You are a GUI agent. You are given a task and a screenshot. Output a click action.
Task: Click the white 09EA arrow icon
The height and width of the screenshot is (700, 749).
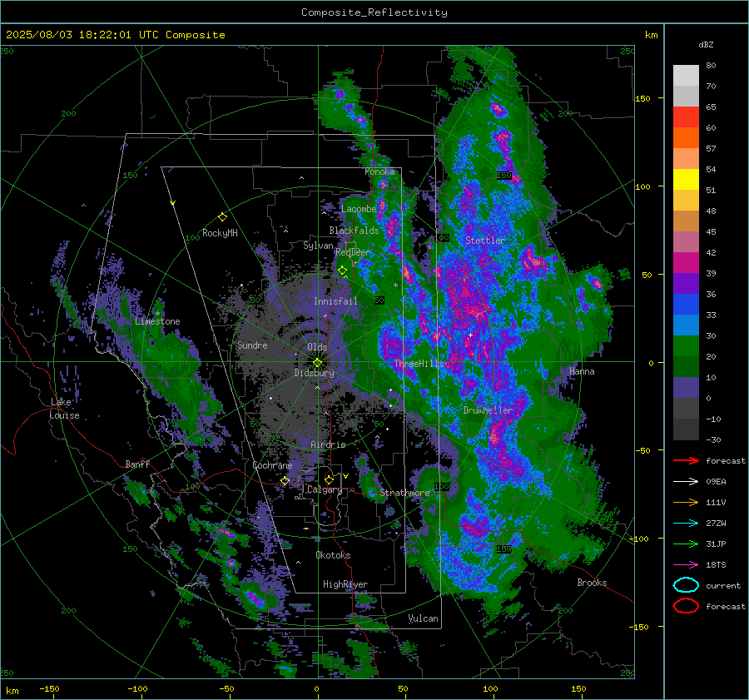[686, 482]
